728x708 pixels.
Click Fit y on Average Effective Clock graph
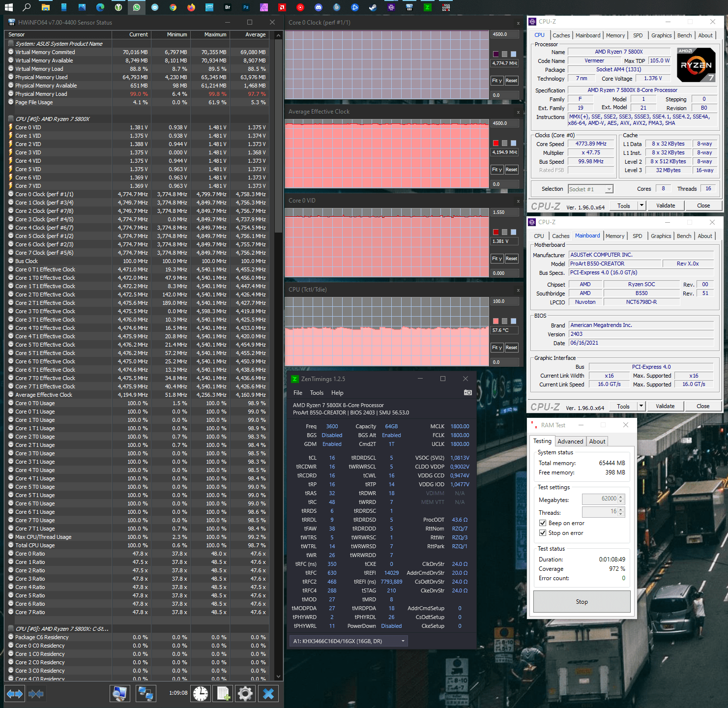[497, 170]
